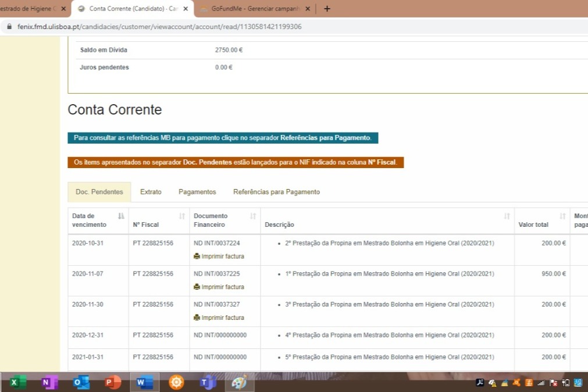
Task: Click the blue Referências MB info banner
Action: [x=223, y=138]
